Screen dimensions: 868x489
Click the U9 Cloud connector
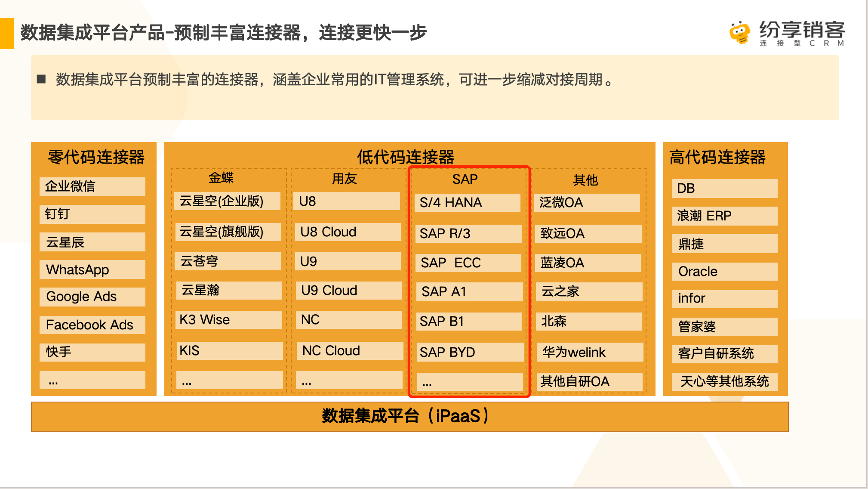348,290
